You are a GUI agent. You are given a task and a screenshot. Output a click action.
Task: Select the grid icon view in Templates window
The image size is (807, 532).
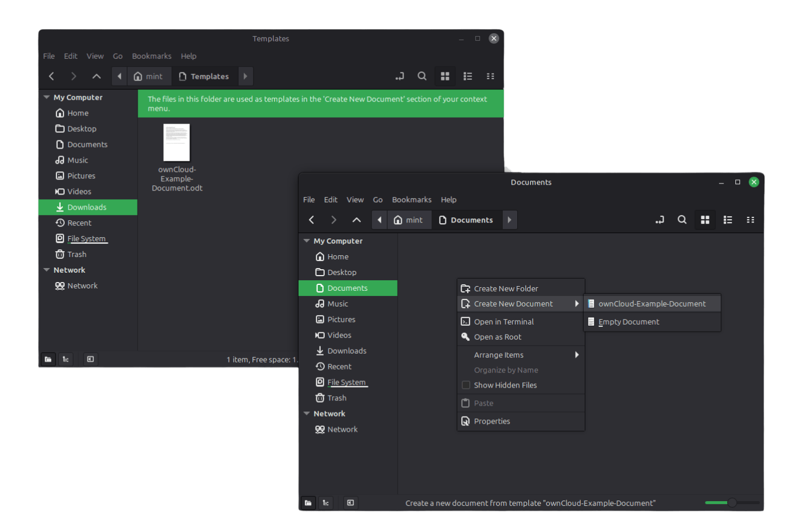point(445,76)
